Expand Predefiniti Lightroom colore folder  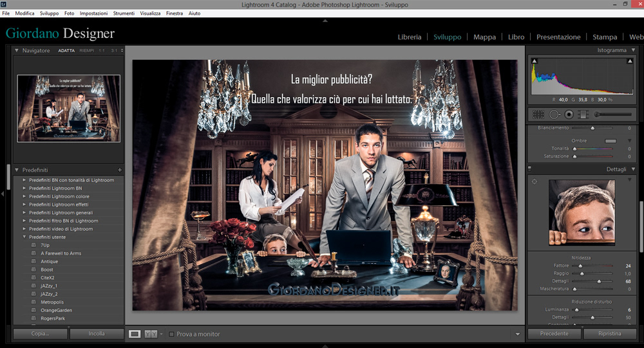[x=24, y=197]
